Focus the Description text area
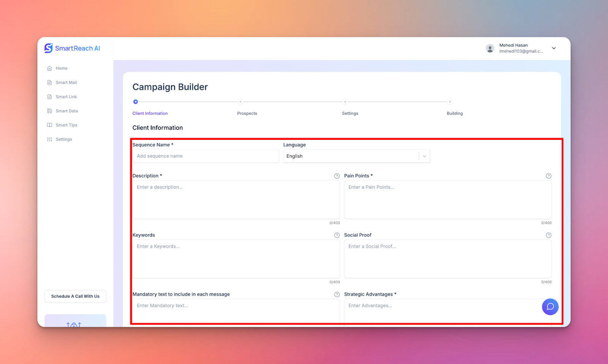The image size is (608, 364). (236, 199)
